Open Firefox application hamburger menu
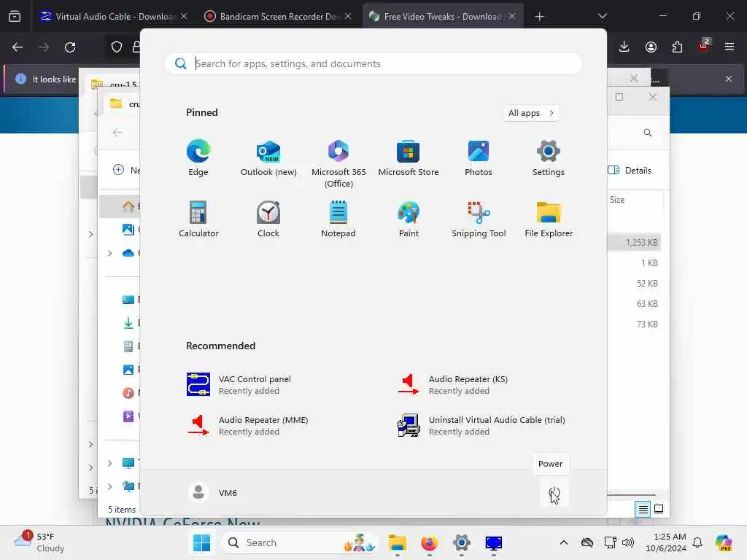 (x=729, y=47)
